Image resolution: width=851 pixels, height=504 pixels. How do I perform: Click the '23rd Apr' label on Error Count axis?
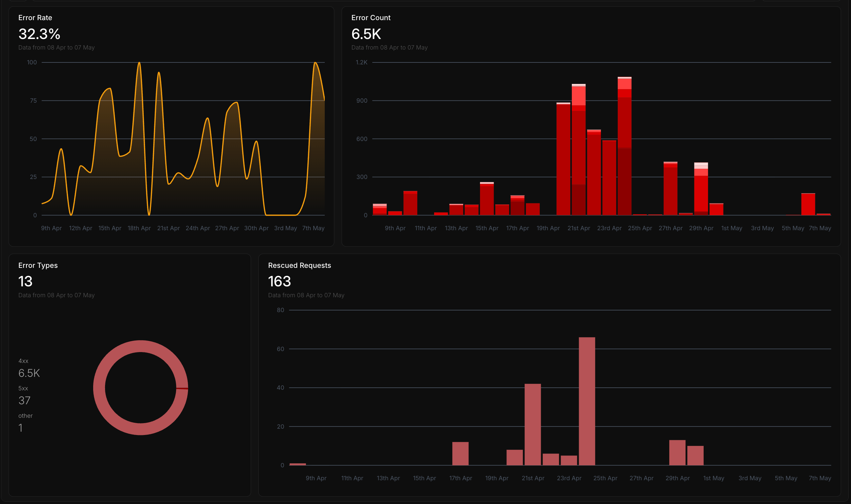tap(610, 228)
